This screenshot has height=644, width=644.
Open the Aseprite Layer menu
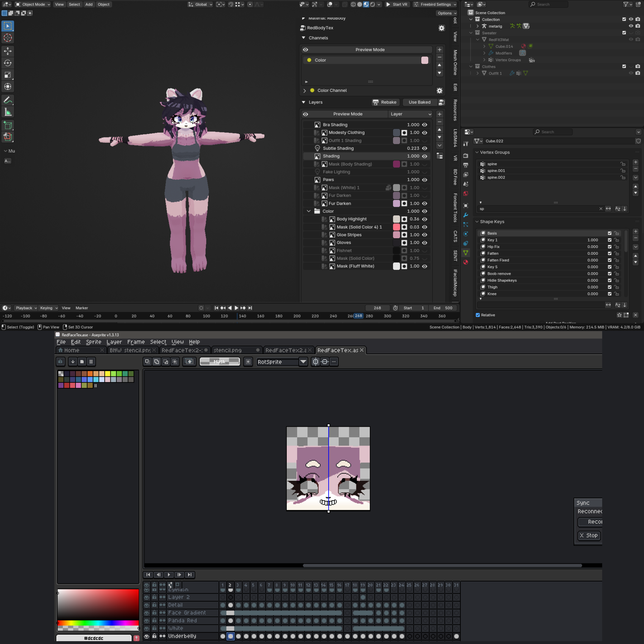tap(114, 342)
